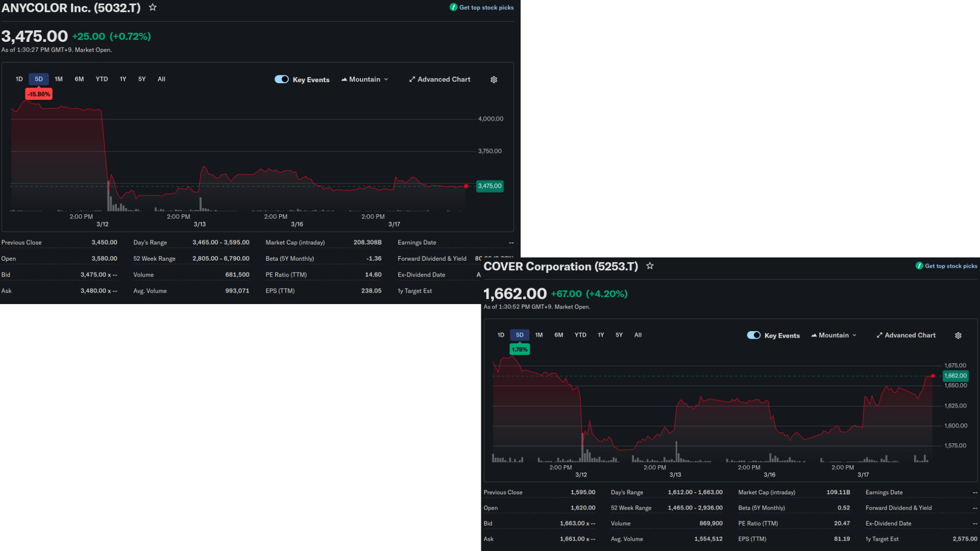
Task: Star ANYCOLOR Inc. to add to watchlist
Action: pyautogui.click(x=153, y=8)
